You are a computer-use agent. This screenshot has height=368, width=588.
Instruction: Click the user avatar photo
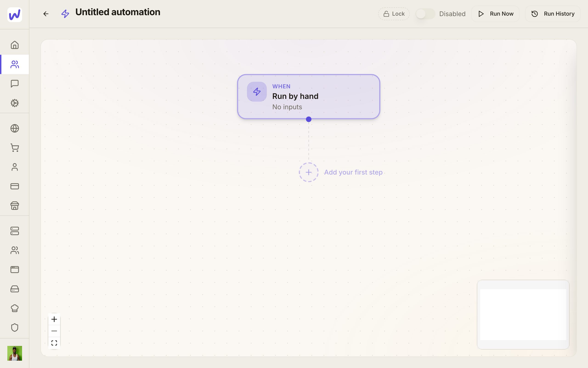14,353
